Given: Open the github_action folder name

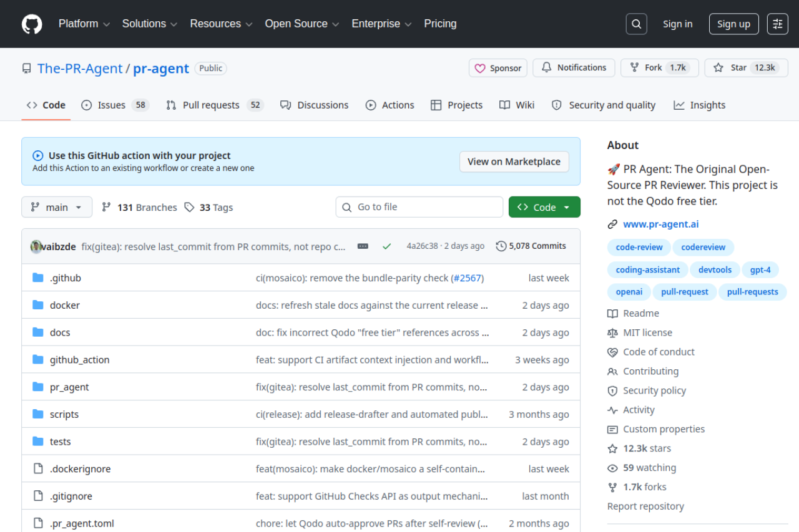Looking at the screenshot, I should click(79, 360).
